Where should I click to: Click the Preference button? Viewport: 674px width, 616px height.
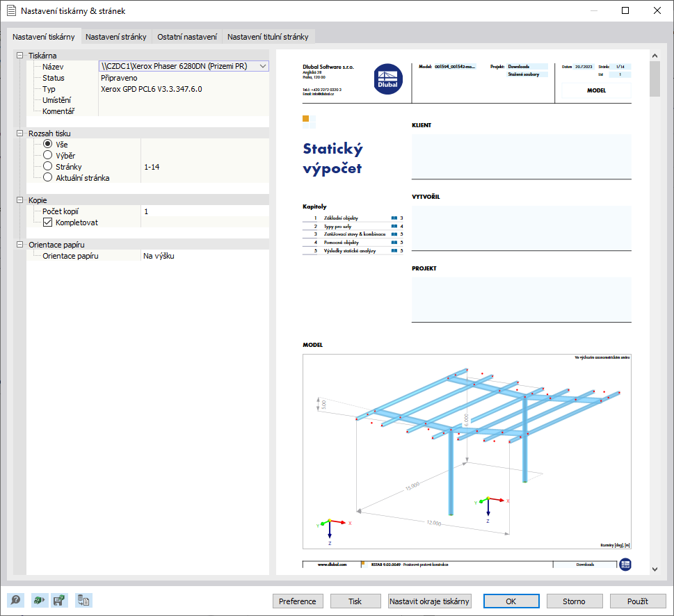298,601
